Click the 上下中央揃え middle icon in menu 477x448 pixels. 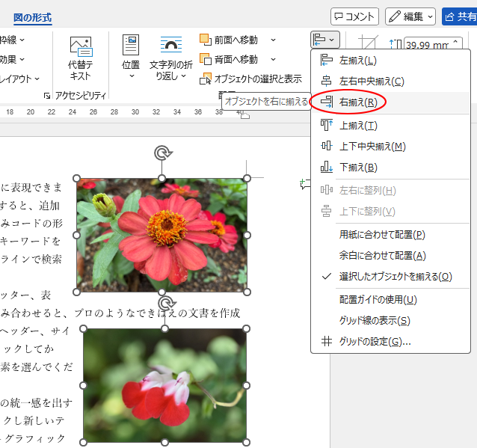tap(327, 146)
